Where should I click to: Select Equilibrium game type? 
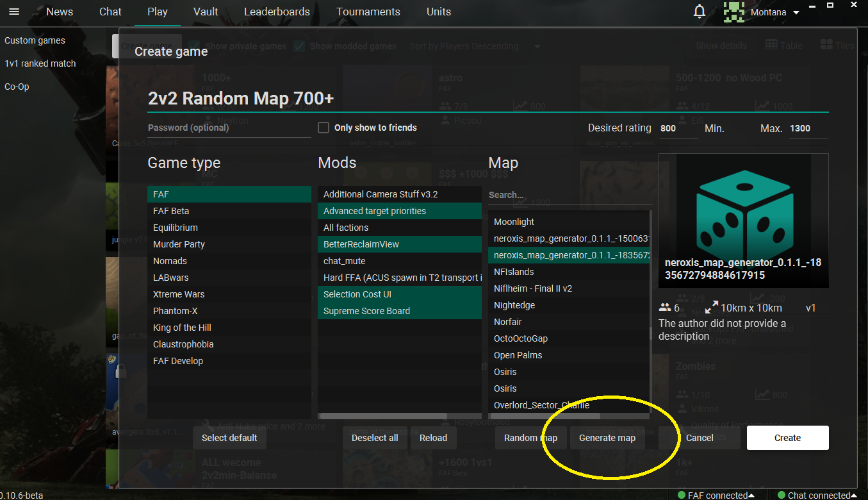pyautogui.click(x=229, y=228)
